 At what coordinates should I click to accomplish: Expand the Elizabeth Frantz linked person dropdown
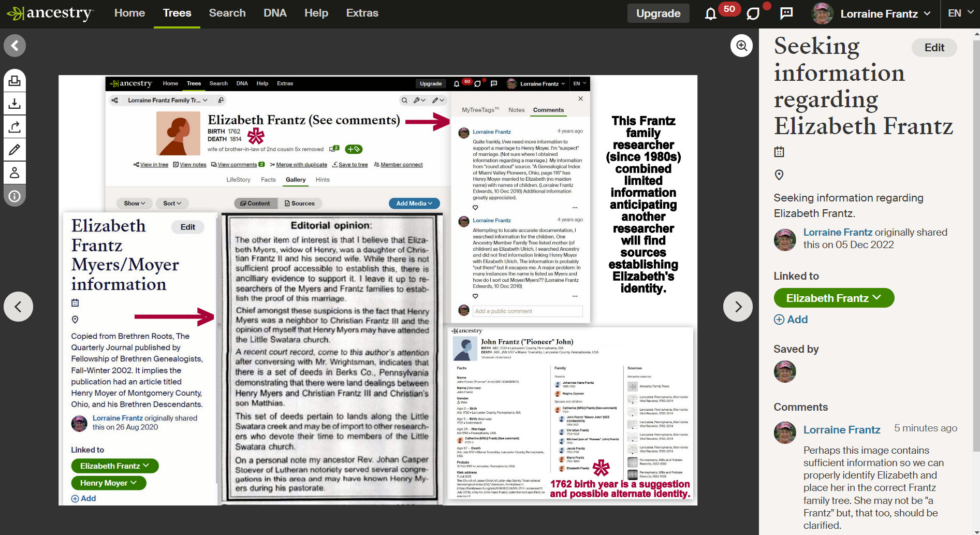[833, 298]
